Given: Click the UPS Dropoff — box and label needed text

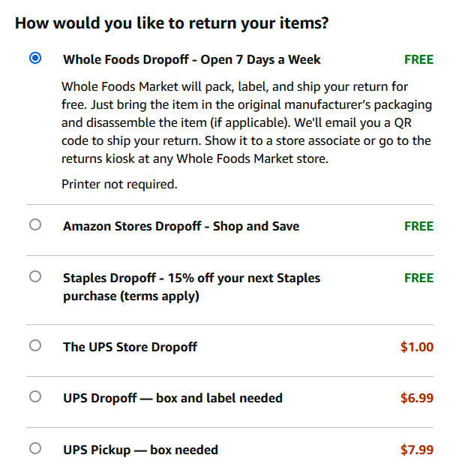Looking at the screenshot, I should (172, 398).
